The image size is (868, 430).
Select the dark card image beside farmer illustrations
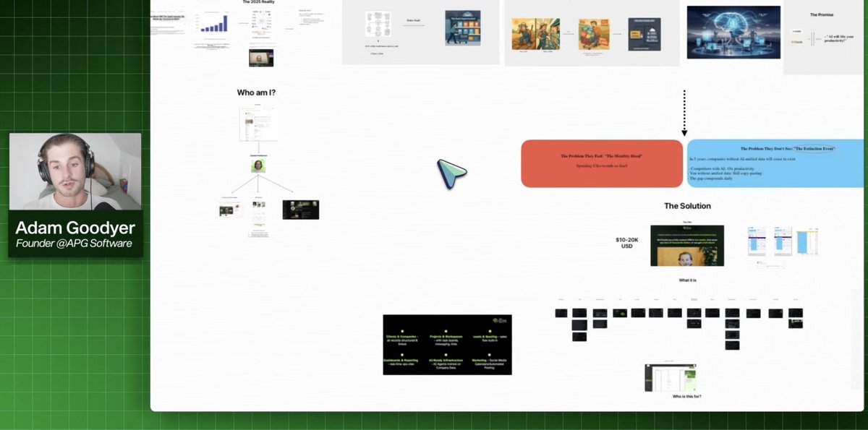(644, 34)
